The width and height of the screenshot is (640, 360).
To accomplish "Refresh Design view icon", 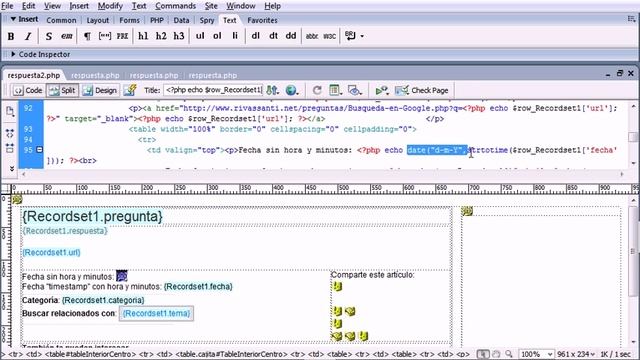I will pos(317,90).
